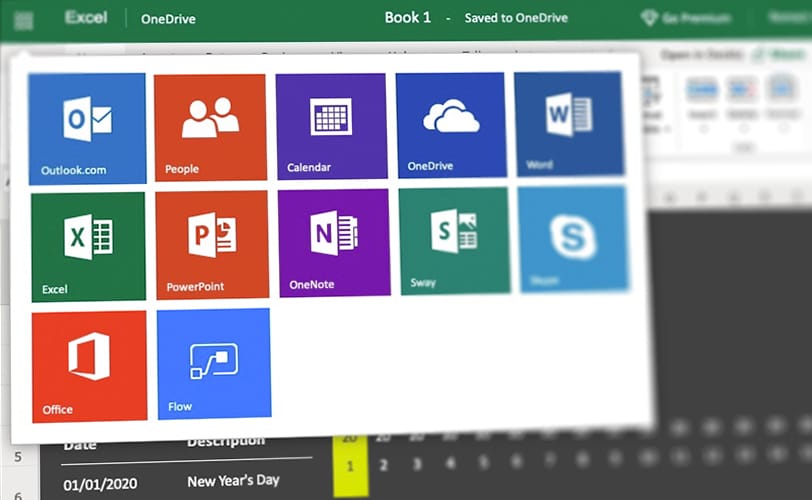Close the app launcher via waffle icon
Viewport: 812px width, 500px height.
pyautogui.click(x=24, y=19)
